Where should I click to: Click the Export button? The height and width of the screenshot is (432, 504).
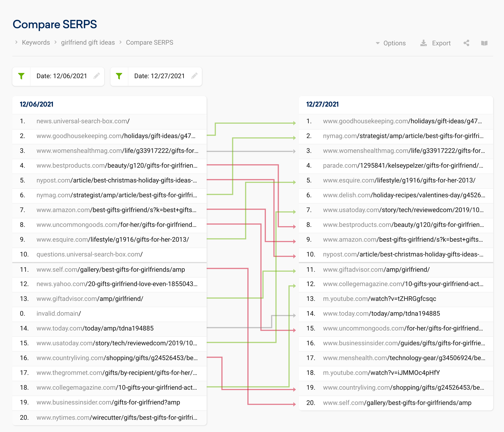435,43
